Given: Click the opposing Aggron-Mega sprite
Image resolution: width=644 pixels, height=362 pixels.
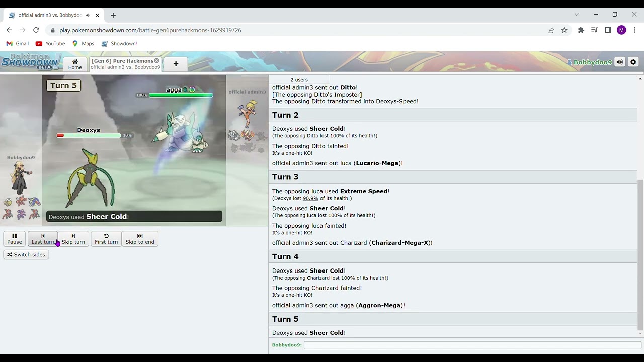Looking at the screenshot, I should tap(180, 132).
